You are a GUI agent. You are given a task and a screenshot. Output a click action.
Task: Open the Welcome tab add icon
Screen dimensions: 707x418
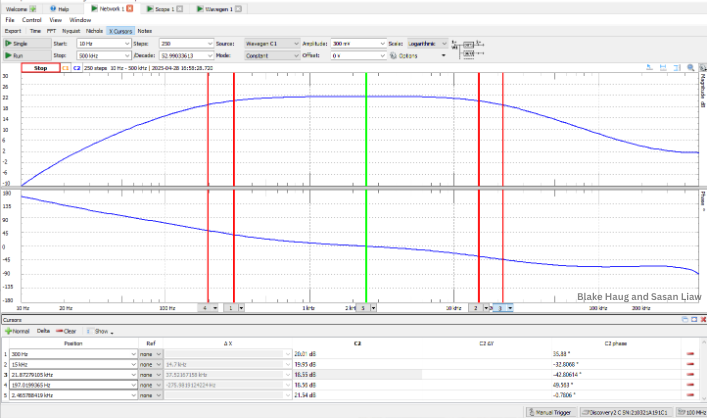[33, 9]
